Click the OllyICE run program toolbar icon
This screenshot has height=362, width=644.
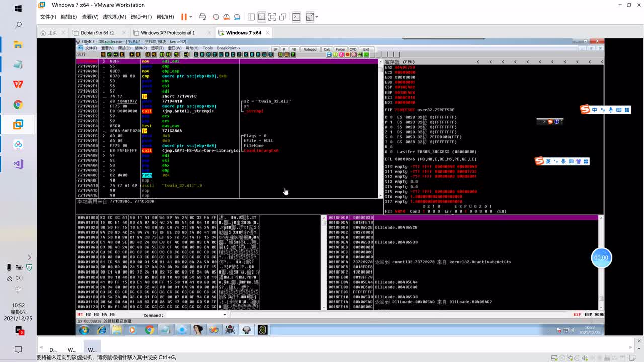[132, 54]
